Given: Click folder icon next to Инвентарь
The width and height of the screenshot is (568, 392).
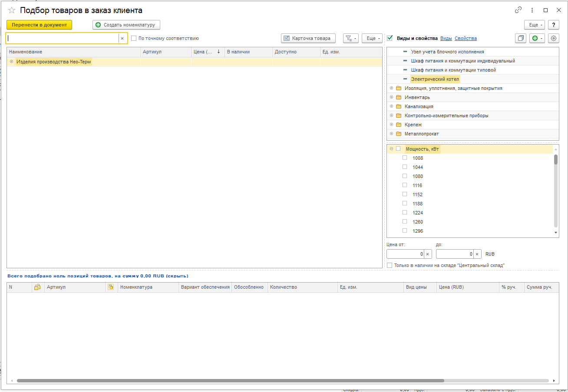Looking at the screenshot, I should [x=399, y=97].
